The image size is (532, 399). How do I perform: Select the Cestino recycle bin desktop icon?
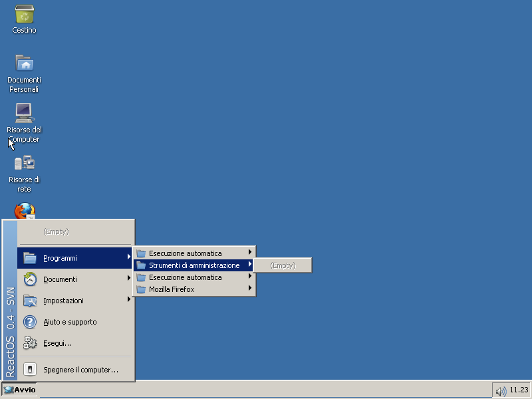(x=24, y=14)
